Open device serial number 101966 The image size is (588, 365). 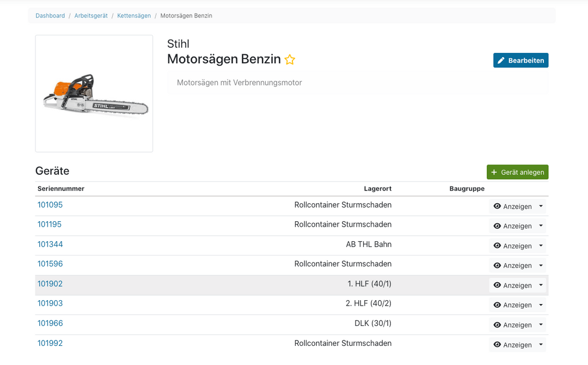(50, 323)
